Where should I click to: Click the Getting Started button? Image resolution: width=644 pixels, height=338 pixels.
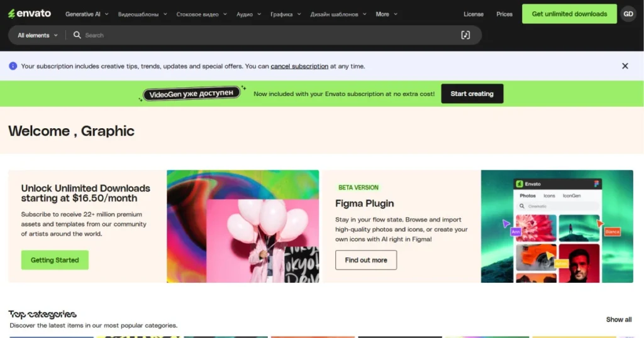tap(55, 260)
